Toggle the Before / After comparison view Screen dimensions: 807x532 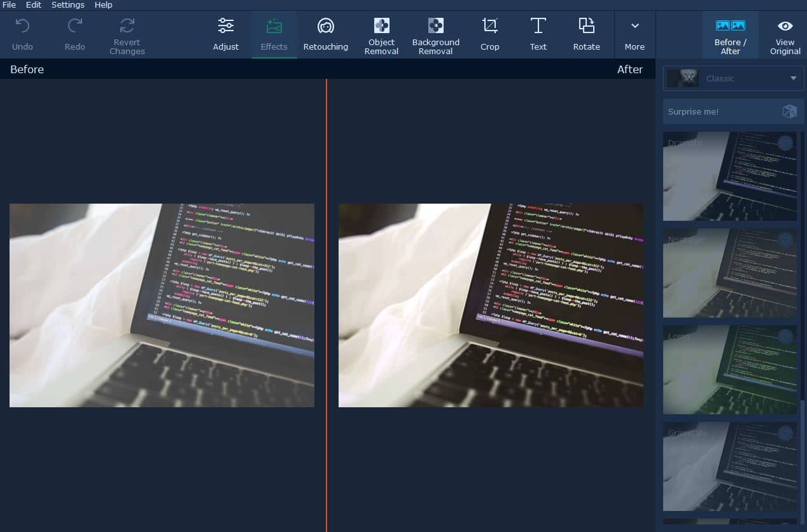click(730, 34)
